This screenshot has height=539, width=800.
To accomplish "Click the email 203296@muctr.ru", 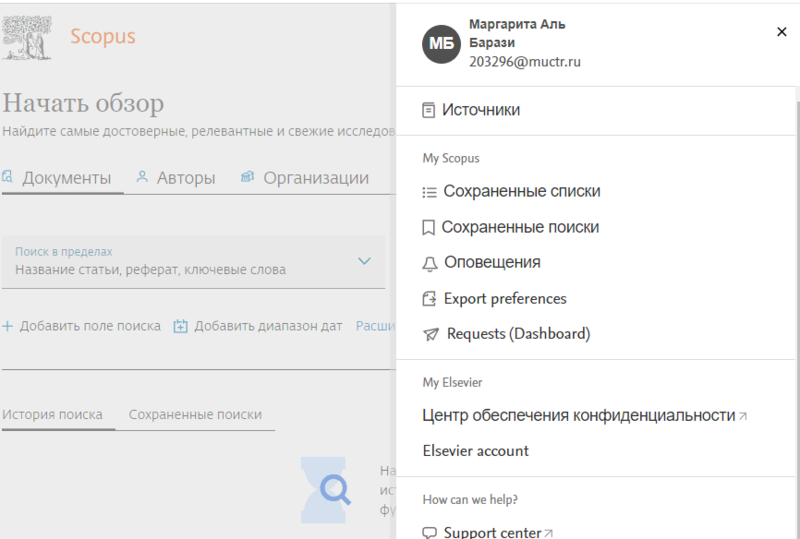I will tap(524, 62).
